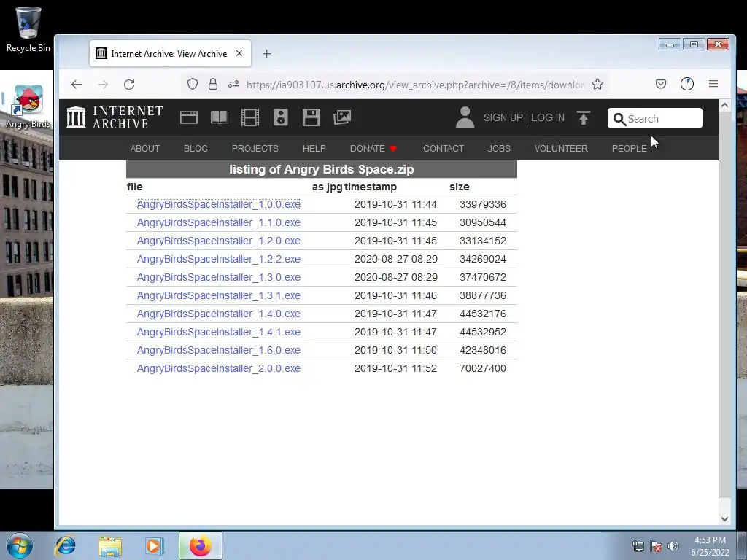Open the Video film icon
Image resolution: width=747 pixels, height=560 pixels.
point(250,117)
